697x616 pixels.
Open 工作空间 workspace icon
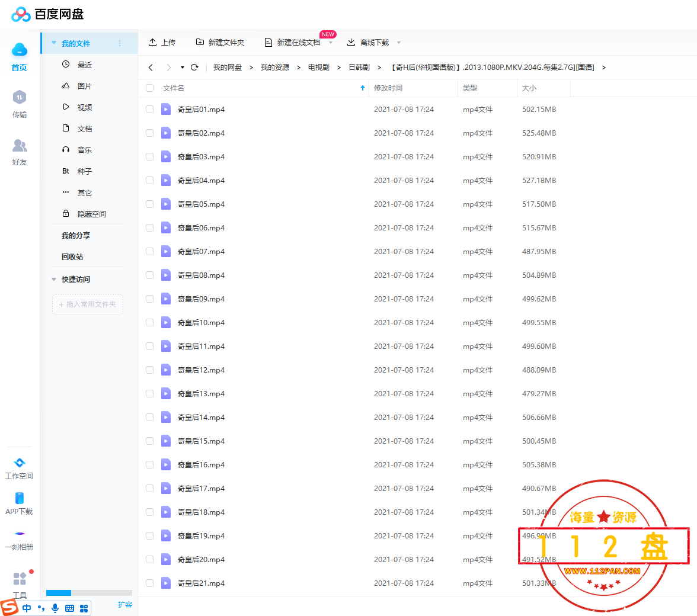(19, 463)
